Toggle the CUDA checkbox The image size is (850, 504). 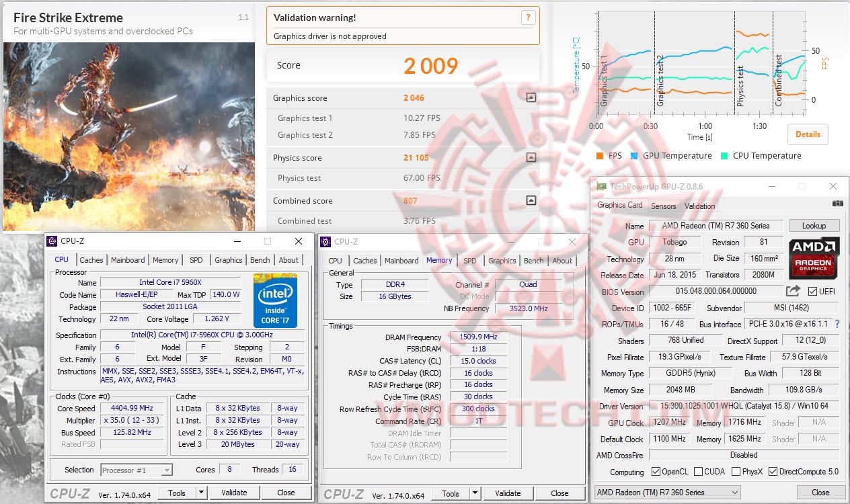(x=698, y=472)
